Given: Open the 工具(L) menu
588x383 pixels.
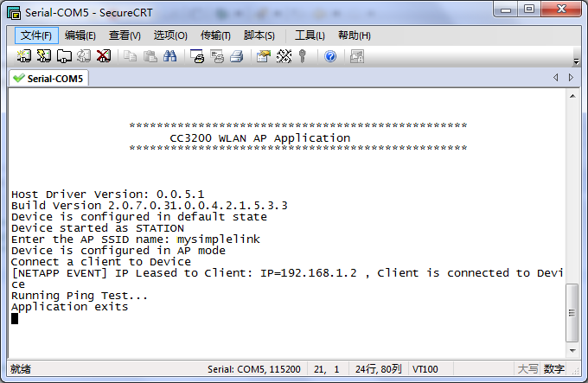Looking at the screenshot, I should click(310, 35).
